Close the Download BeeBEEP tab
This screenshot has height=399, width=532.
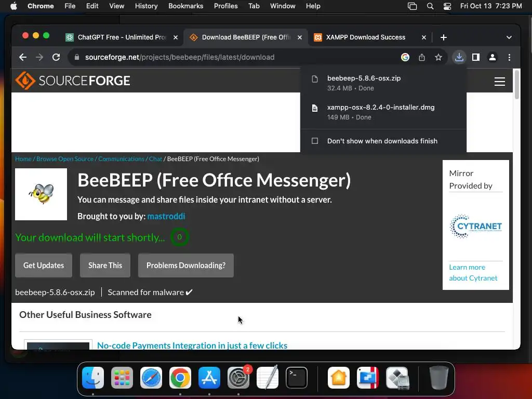coord(300,37)
